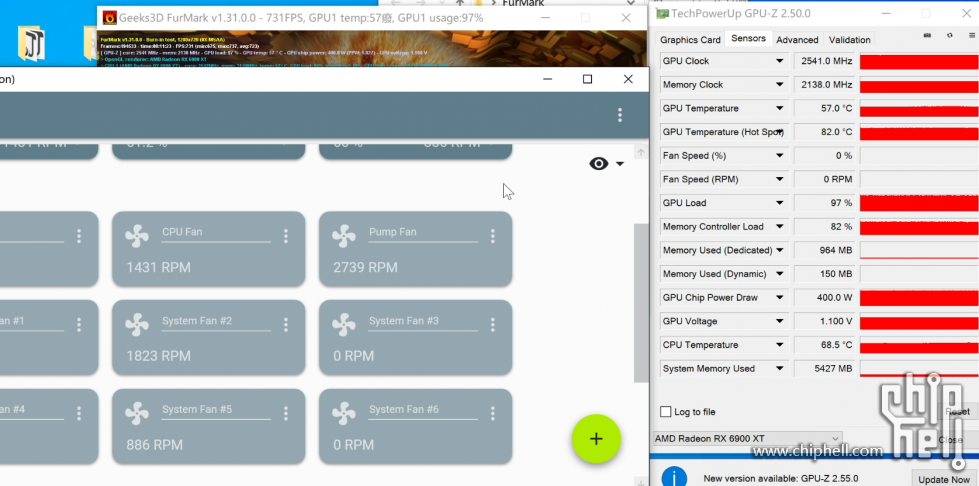
Task: Open the GPU Load sensor dropdown
Action: tap(779, 202)
